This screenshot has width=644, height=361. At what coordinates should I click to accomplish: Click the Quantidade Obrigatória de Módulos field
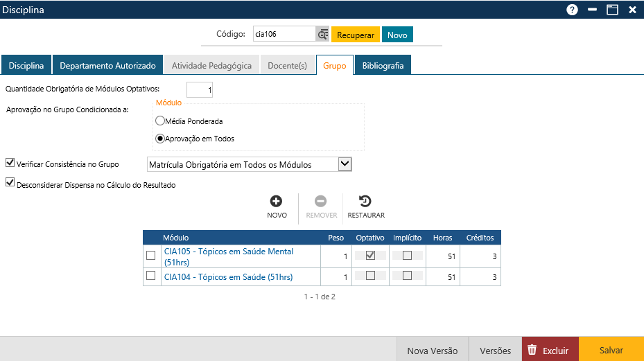[200, 90]
